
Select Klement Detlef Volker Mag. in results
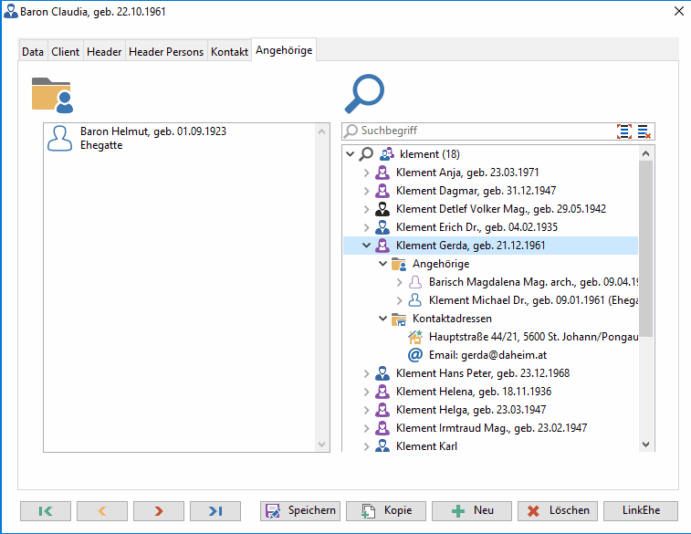(x=500, y=209)
